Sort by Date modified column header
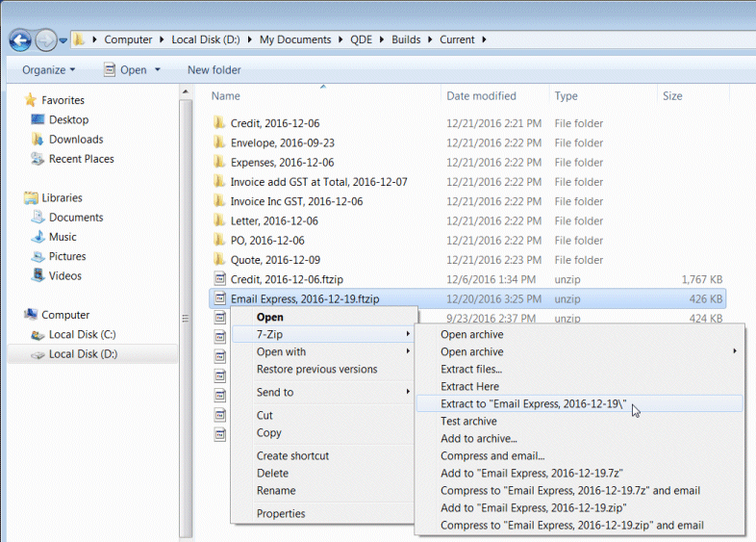The width and height of the screenshot is (756, 542). [481, 95]
